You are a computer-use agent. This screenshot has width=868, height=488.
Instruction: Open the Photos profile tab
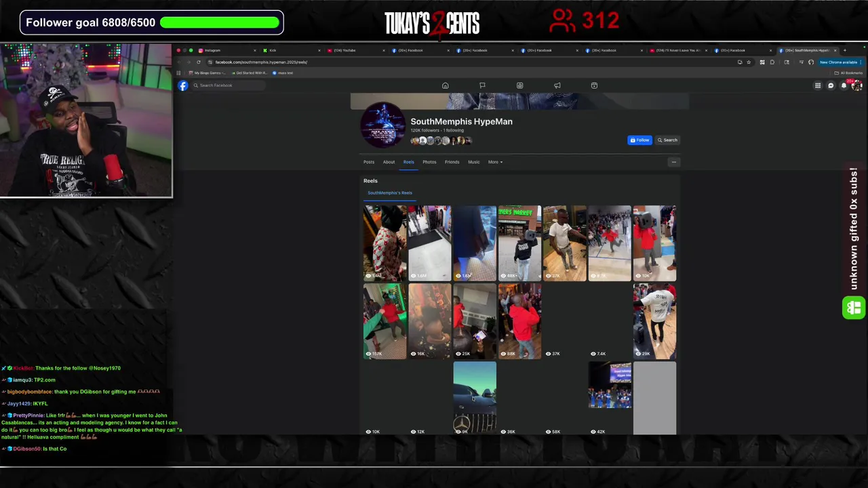[429, 162]
